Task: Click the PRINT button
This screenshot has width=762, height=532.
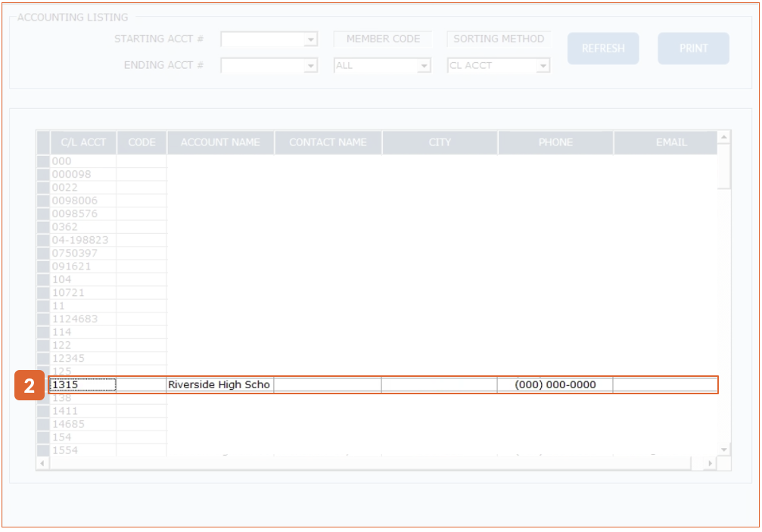Action: point(693,48)
